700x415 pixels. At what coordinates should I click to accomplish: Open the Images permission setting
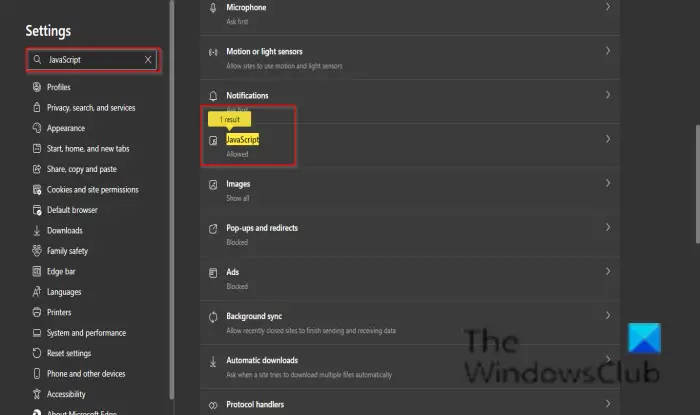pyautogui.click(x=410, y=190)
